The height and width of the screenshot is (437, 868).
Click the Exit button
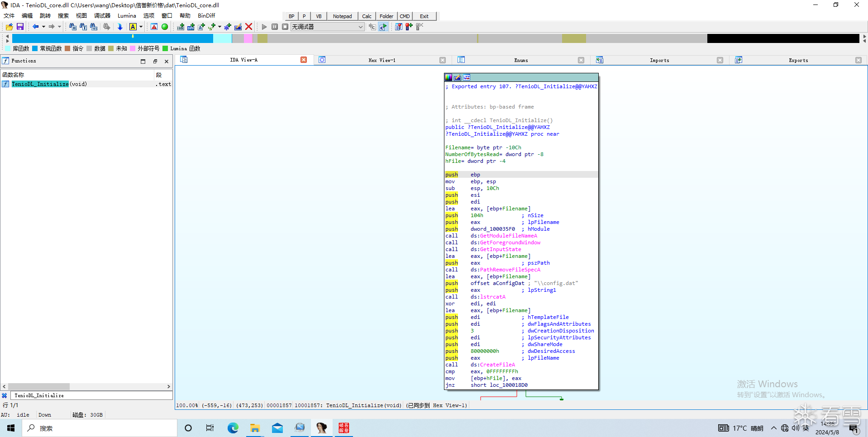424,16
